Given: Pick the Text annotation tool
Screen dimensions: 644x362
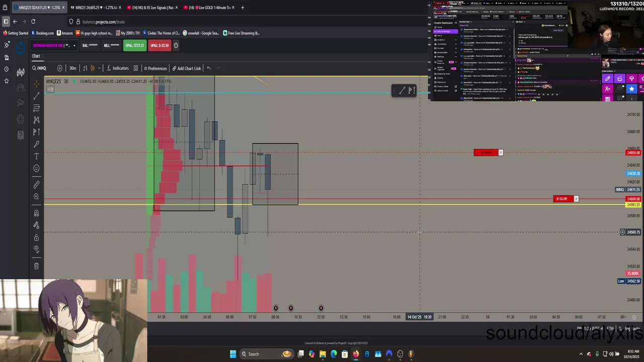Looking at the screenshot, I should [36, 156].
